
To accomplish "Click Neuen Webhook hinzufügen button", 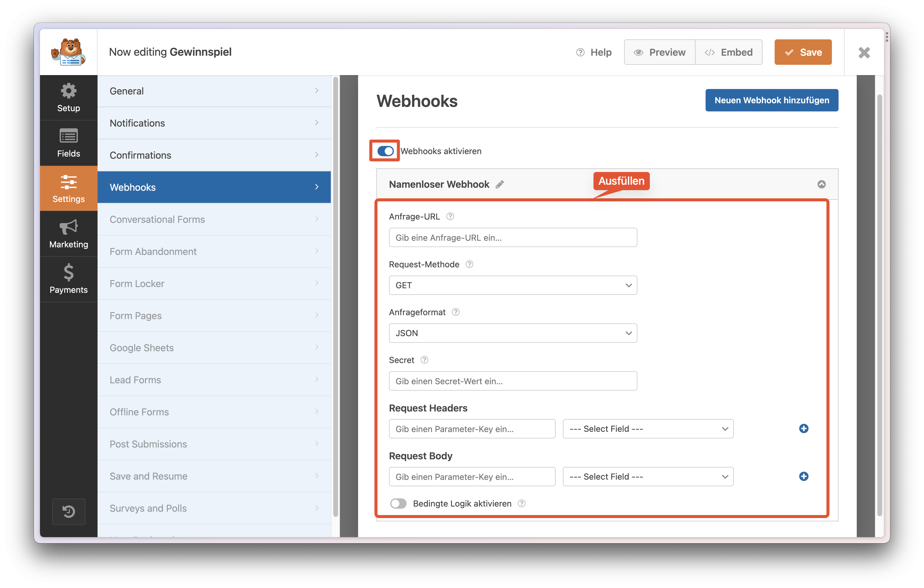I will [771, 101].
